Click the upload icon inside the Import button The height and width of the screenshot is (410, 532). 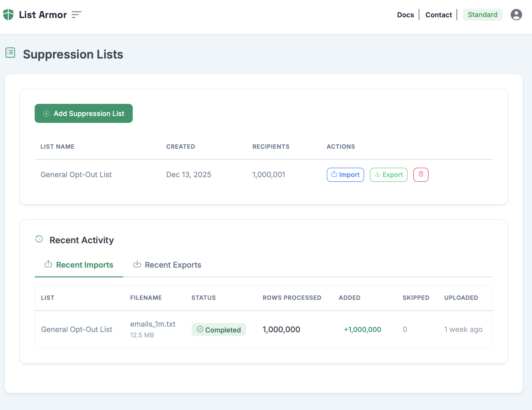[x=334, y=175]
